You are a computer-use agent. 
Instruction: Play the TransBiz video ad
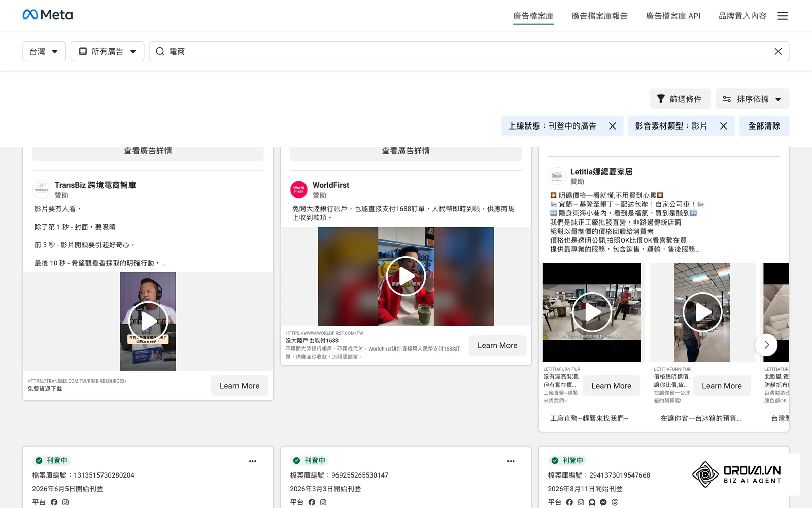point(148,322)
